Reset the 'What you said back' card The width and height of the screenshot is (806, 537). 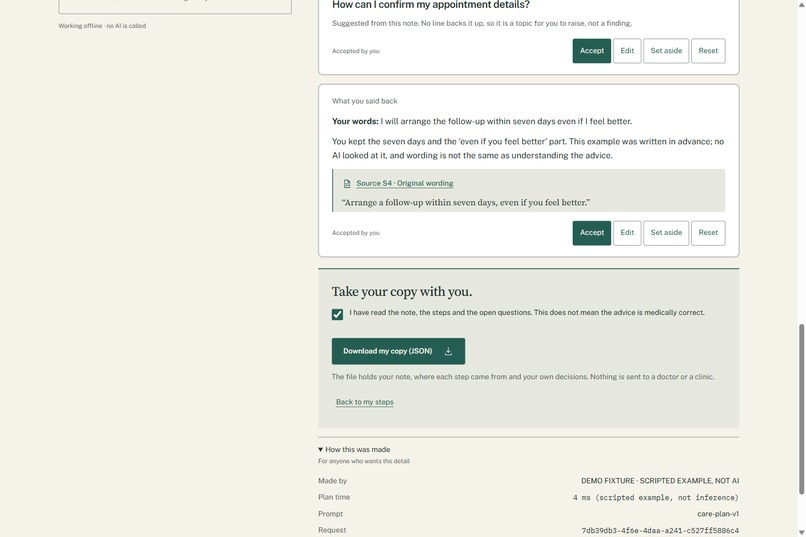click(708, 233)
